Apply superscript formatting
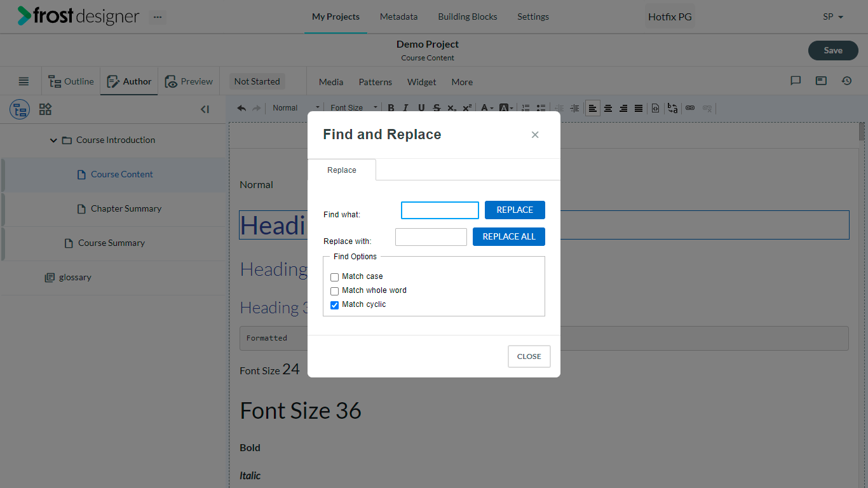 [467, 108]
